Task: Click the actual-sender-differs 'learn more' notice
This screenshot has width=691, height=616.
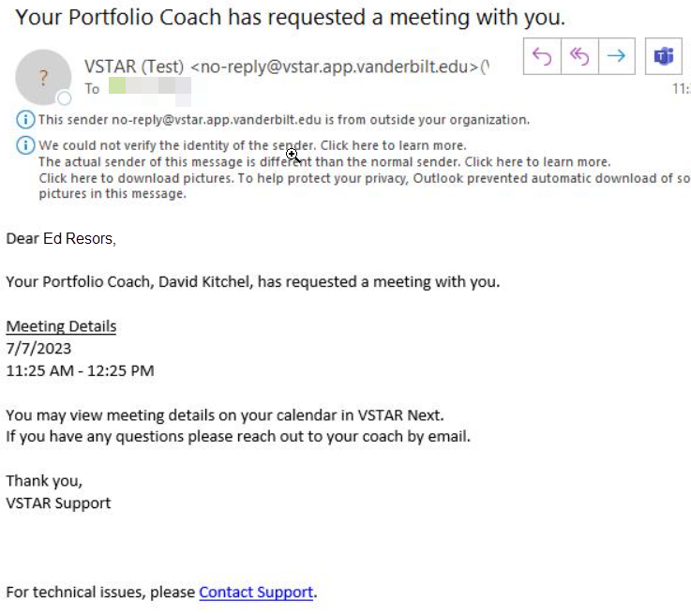Action: tap(324, 161)
